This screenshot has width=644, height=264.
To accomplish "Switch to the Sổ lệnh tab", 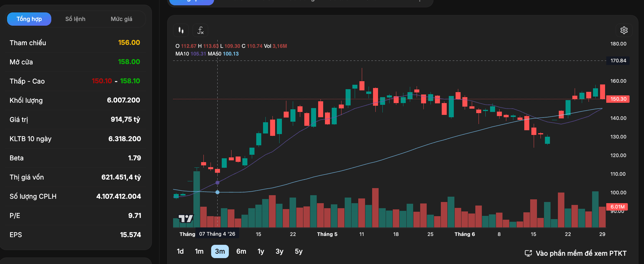I will 75,19.
